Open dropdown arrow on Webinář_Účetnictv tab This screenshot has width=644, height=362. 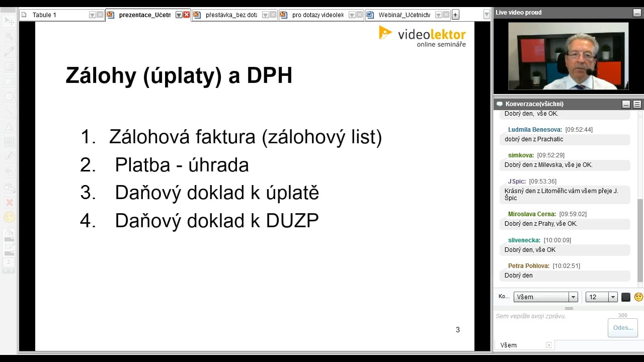(x=438, y=15)
